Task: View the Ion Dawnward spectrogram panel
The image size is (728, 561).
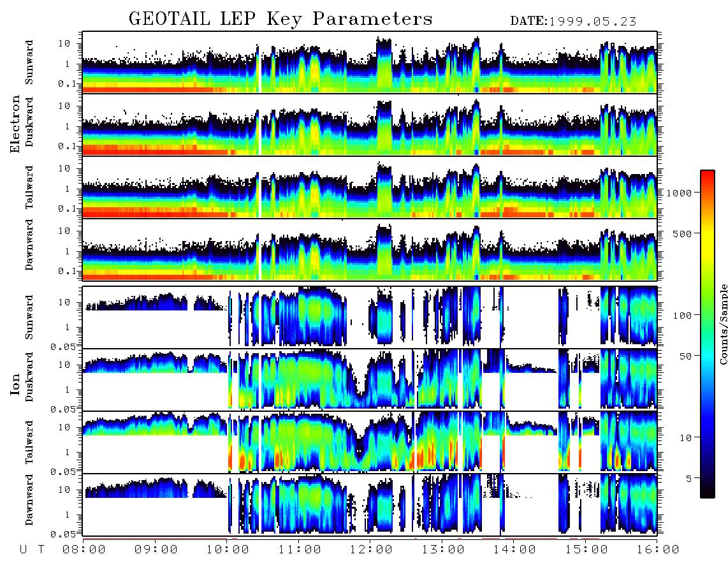Action: click(370, 505)
